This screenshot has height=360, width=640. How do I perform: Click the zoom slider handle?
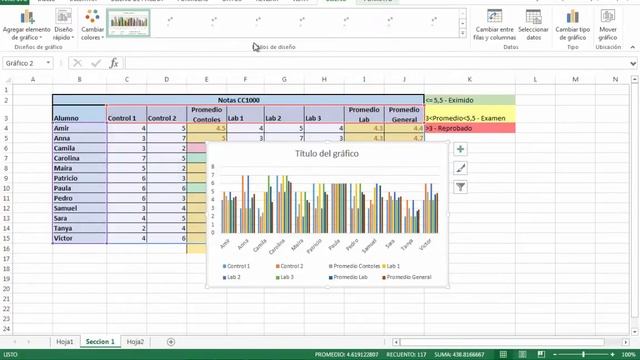[x=584, y=354]
